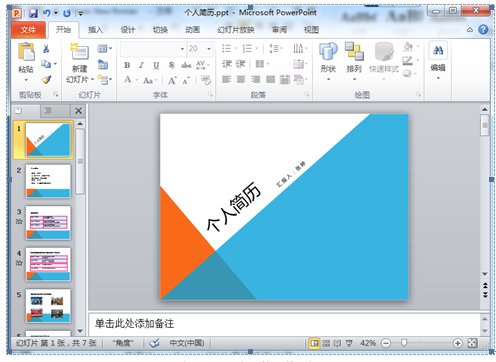Click the 中文(中国) language status button

coord(187,343)
